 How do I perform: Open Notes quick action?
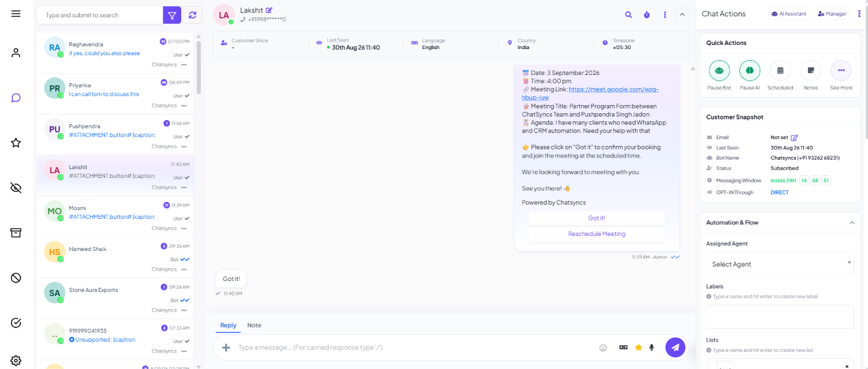(x=811, y=71)
